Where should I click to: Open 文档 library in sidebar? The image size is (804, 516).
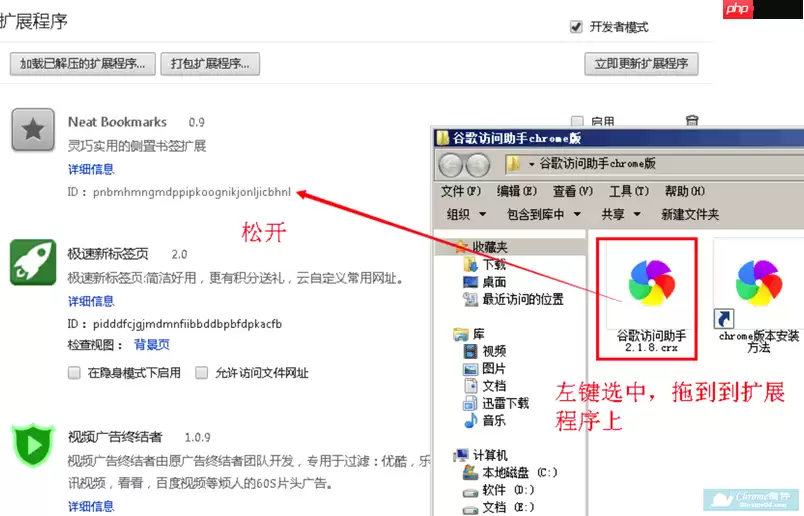pyautogui.click(x=485, y=386)
